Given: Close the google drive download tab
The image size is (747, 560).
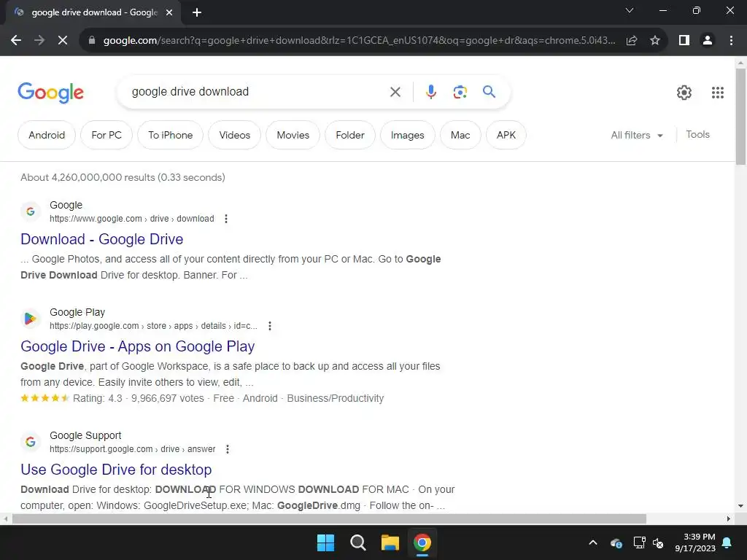Looking at the screenshot, I should coord(169,12).
